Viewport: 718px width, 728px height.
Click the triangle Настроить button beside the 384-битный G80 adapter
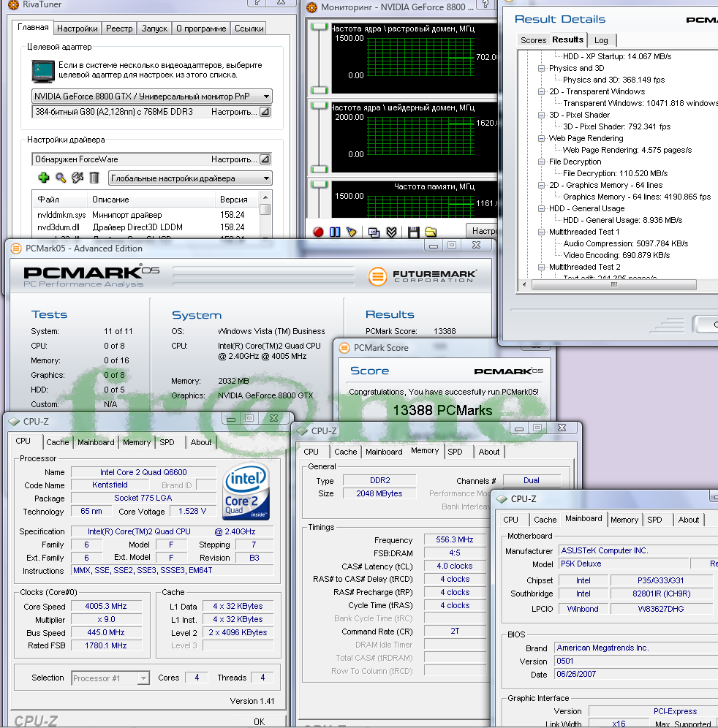[265, 112]
